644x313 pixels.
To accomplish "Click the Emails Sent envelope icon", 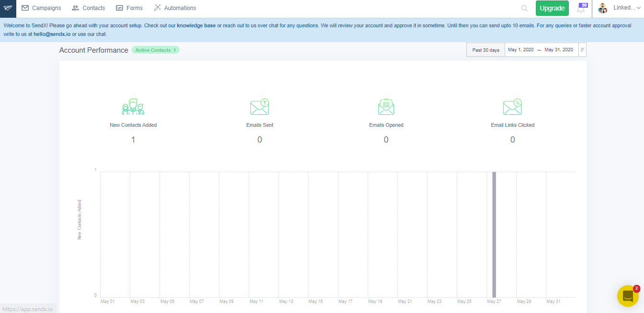I will (260, 107).
